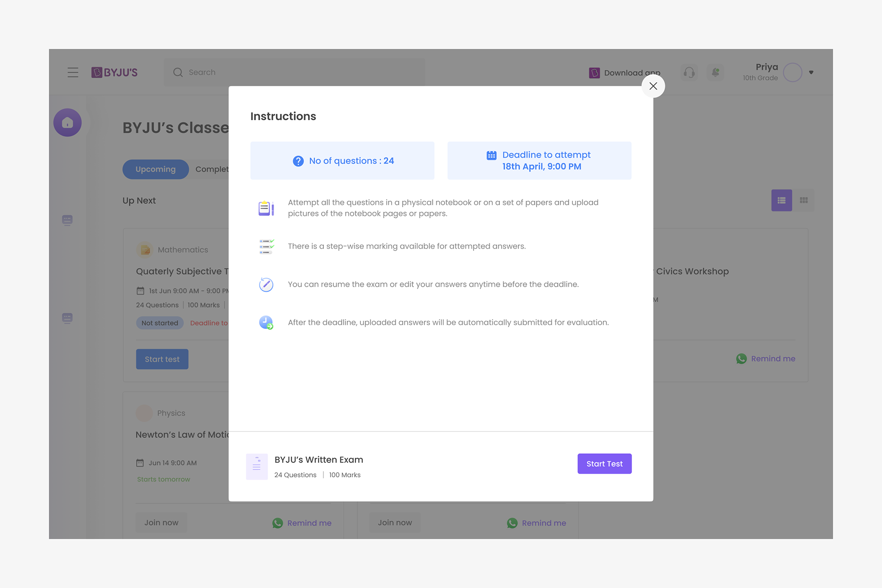This screenshot has height=588, width=882.
Task: Click the search magnifier icon
Action: 178,73
